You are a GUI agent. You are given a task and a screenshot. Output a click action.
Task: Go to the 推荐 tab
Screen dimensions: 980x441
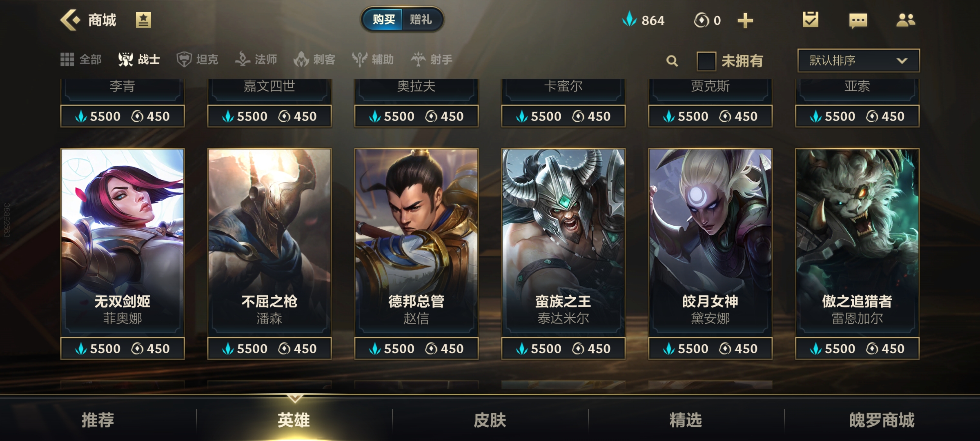click(x=98, y=420)
